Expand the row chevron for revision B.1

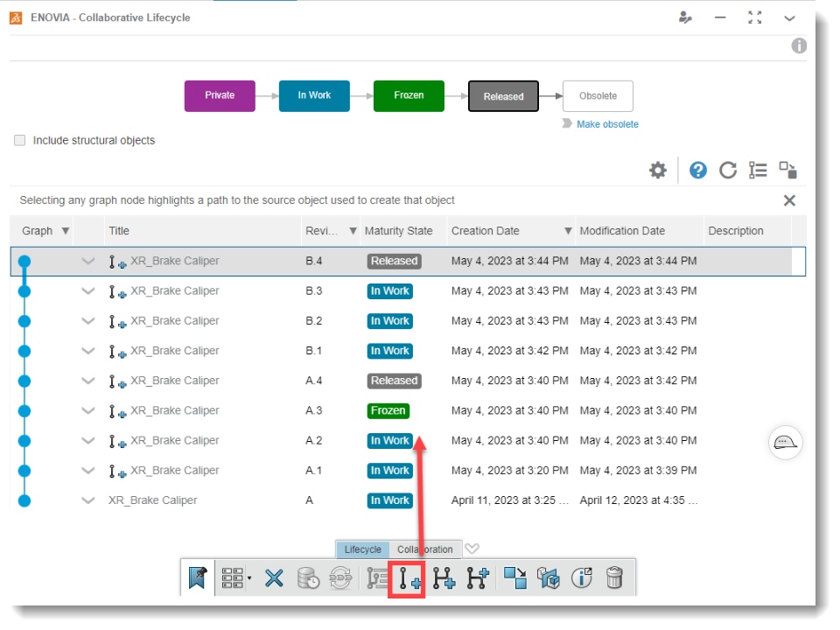[87, 351]
